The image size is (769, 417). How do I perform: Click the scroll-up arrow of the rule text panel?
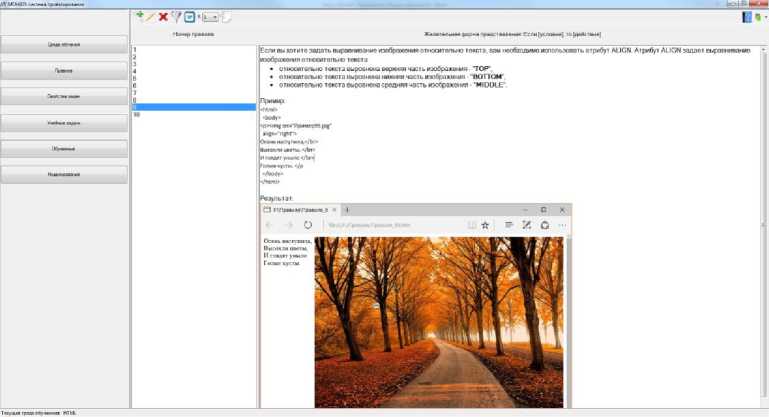(763, 47)
